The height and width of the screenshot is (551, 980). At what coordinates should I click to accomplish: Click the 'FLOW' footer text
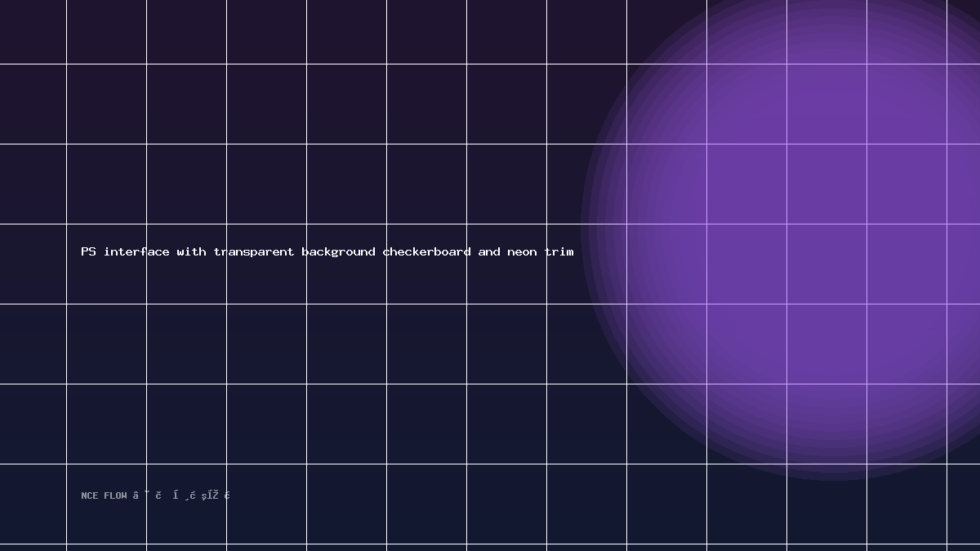pyautogui.click(x=115, y=495)
